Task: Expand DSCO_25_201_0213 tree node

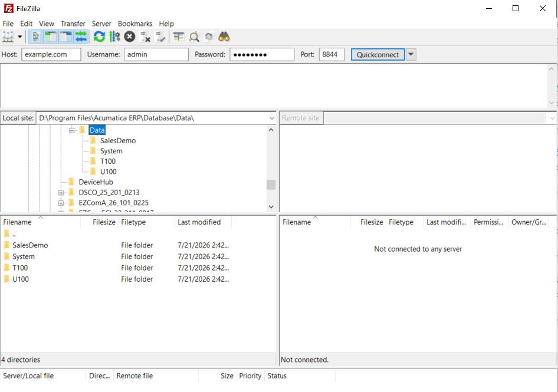Action: pyautogui.click(x=61, y=193)
